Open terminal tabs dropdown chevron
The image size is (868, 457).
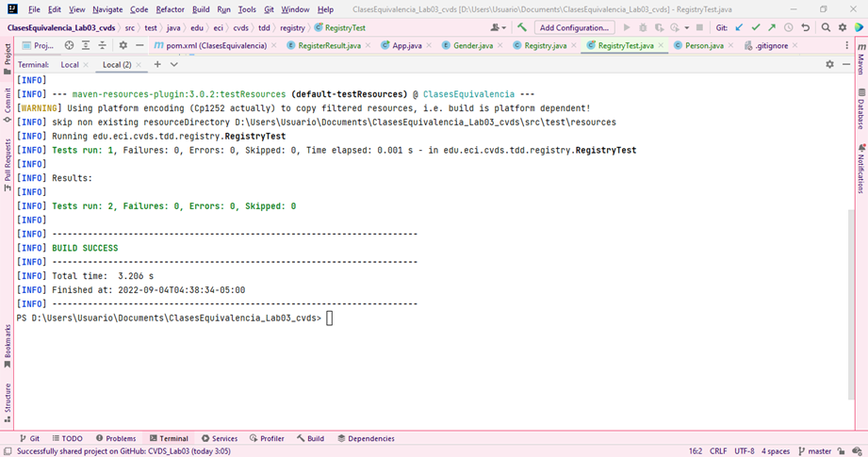173,65
